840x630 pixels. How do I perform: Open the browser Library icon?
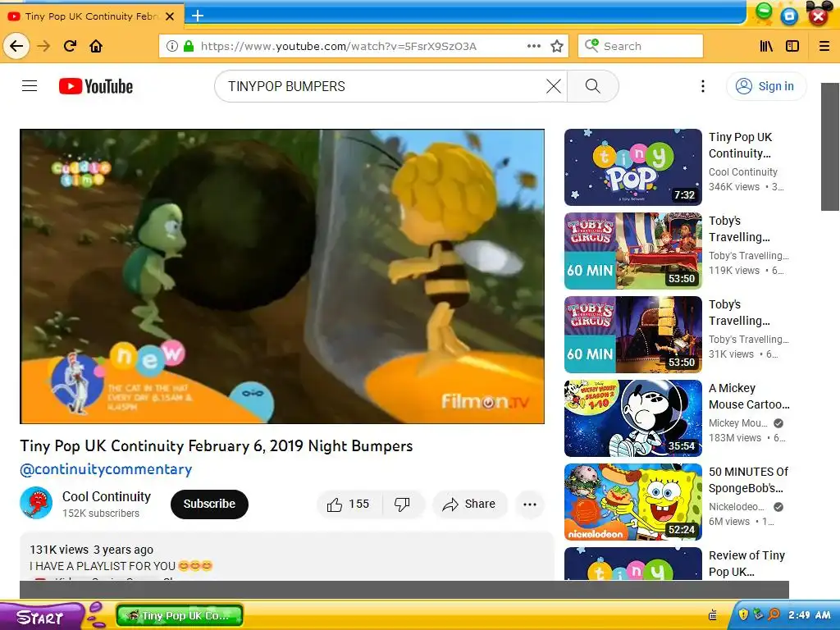point(767,46)
